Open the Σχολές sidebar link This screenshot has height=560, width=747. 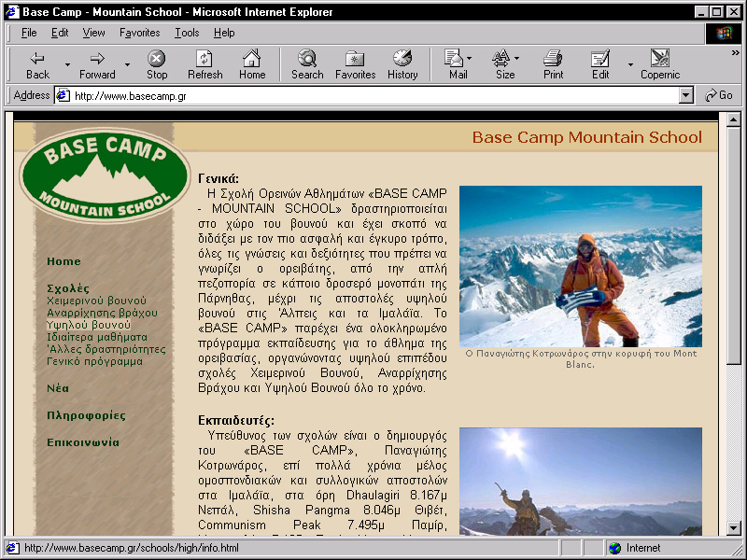click(68, 288)
